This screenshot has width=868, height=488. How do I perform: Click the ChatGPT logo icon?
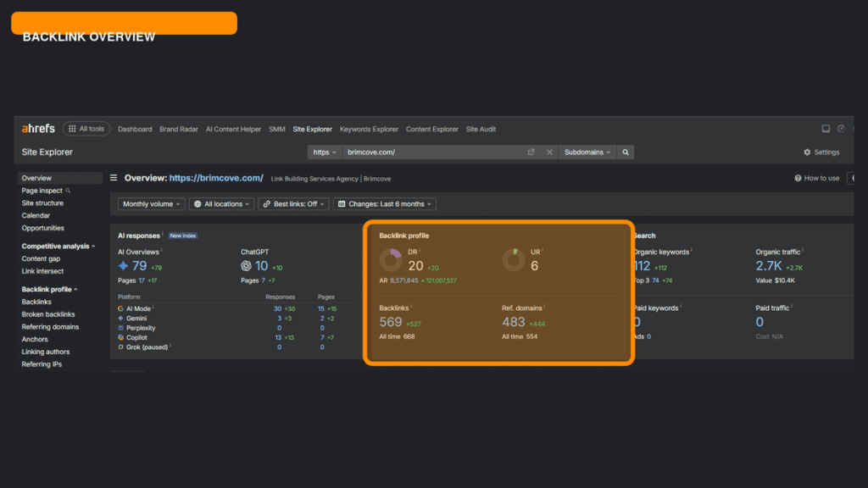[x=246, y=266]
